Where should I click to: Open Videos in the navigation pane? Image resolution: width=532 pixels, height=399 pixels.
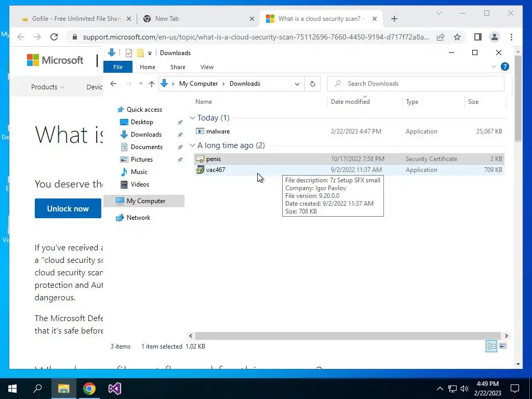pyautogui.click(x=140, y=184)
